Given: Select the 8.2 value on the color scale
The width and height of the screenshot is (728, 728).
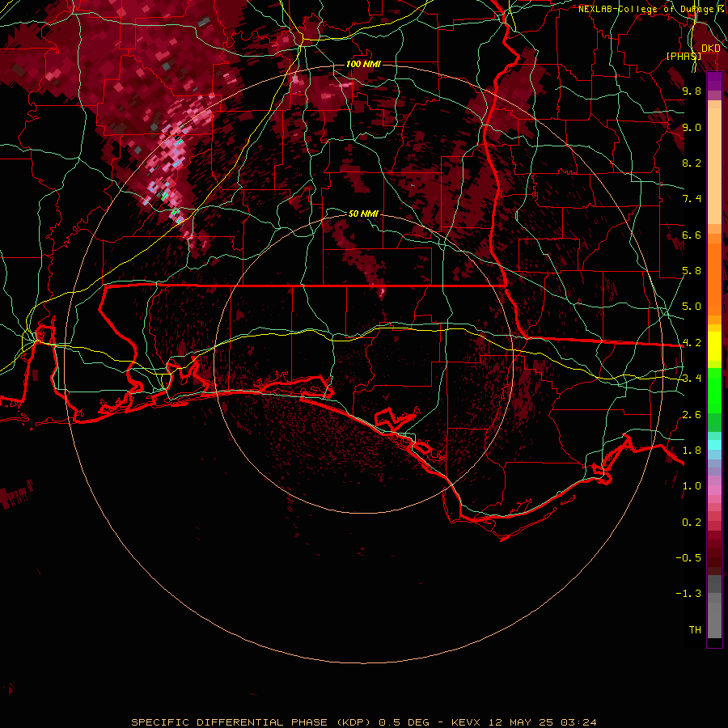Looking at the screenshot, I should coord(692,163).
